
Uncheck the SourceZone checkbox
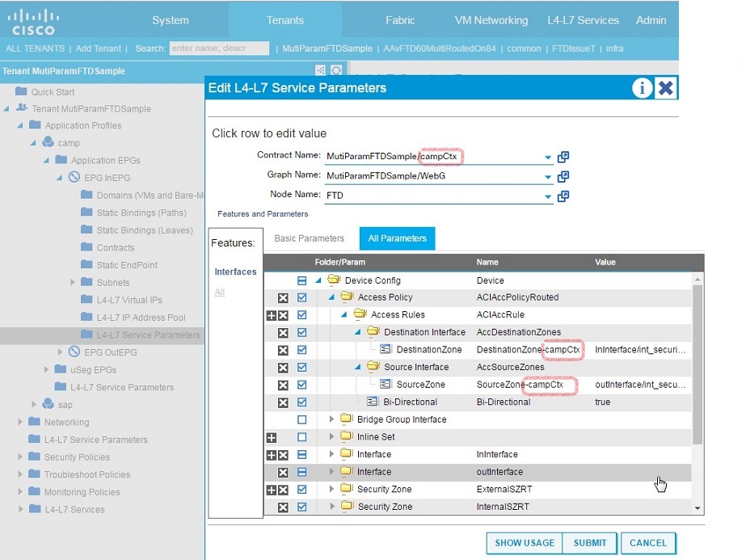point(301,385)
